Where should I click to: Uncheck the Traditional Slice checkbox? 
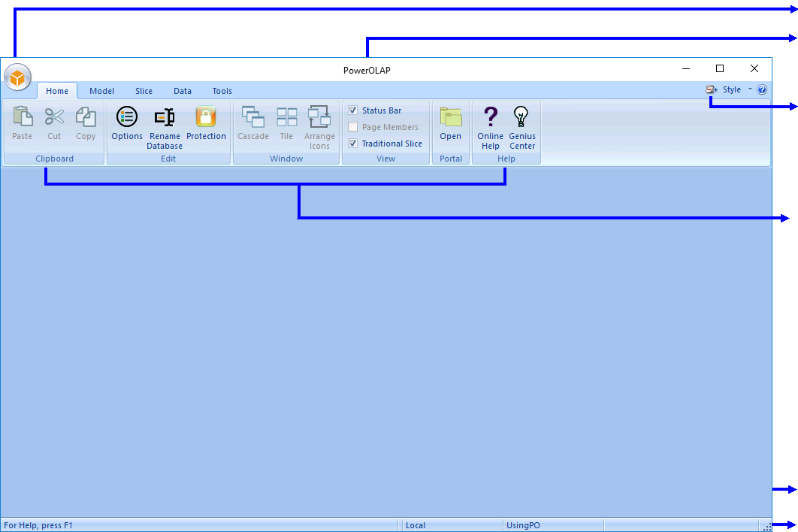[353, 144]
